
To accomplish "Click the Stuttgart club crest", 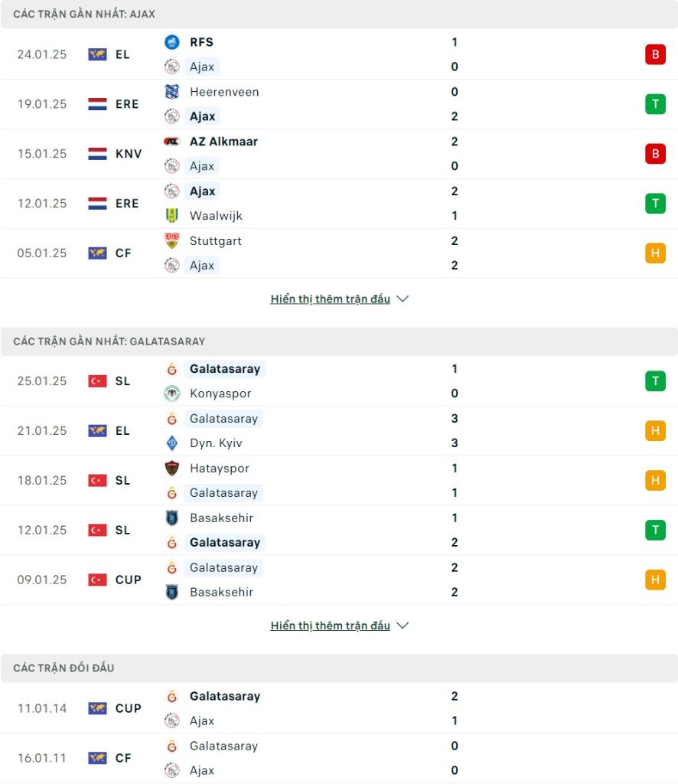I will pos(172,240).
